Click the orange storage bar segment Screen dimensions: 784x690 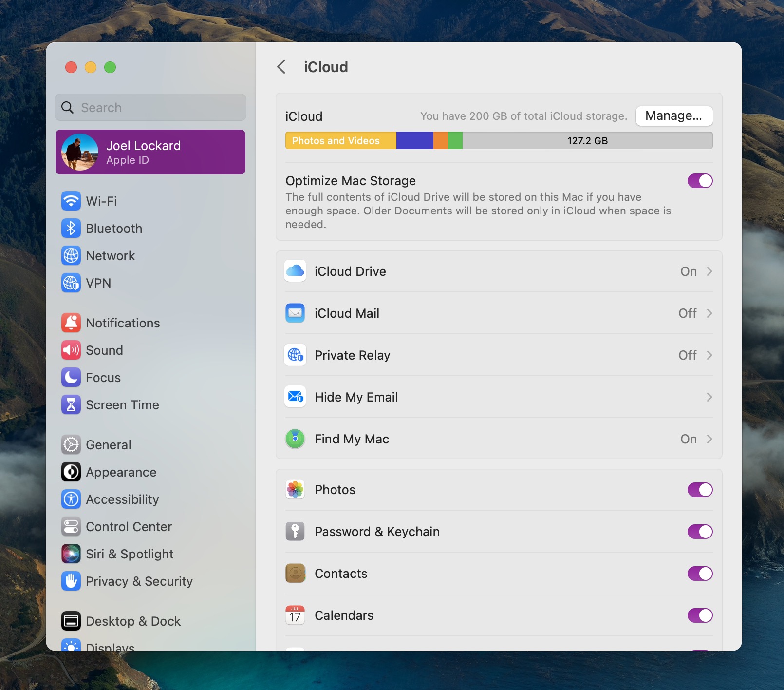click(x=441, y=141)
